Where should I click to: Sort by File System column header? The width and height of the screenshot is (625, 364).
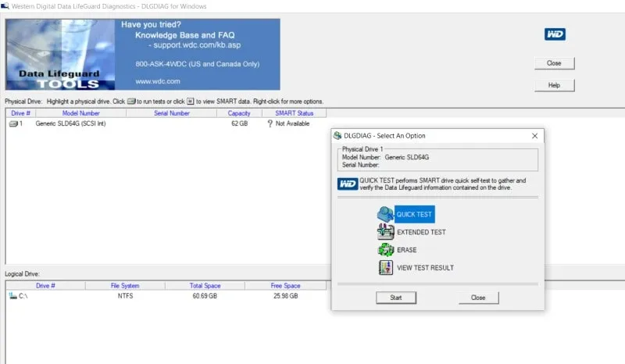coord(125,285)
